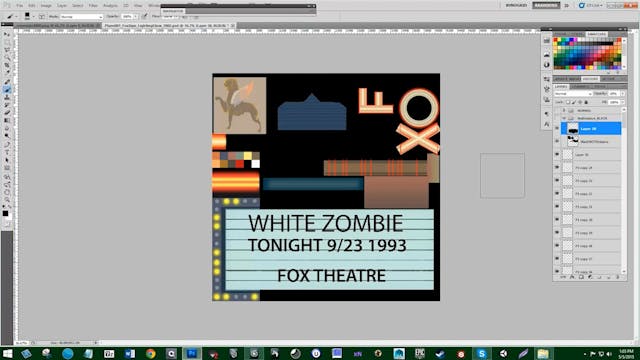The height and width of the screenshot is (360, 640).
Task: Select the History Brush tool
Action: pyautogui.click(x=7, y=105)
